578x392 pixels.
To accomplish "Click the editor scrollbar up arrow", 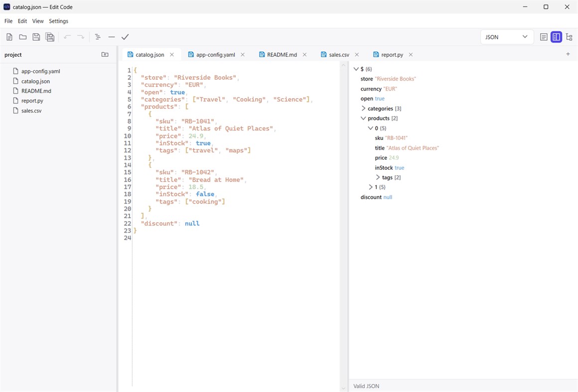I will (343, 65).
